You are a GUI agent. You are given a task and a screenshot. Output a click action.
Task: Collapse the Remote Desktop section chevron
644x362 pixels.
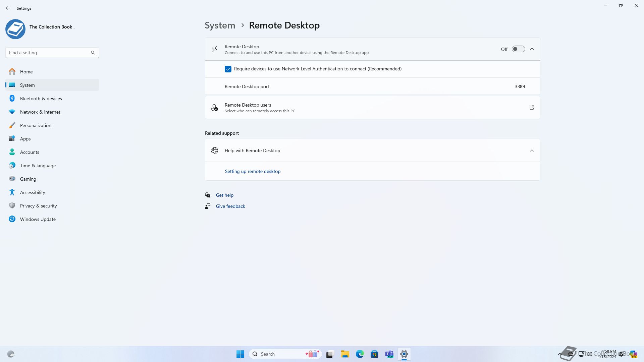click(532, 49)
